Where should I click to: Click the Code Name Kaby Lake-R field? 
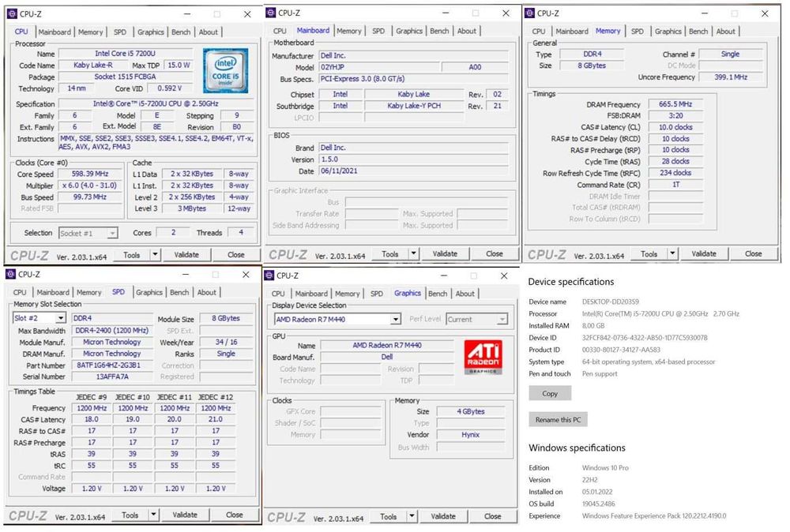pos(92,65)
